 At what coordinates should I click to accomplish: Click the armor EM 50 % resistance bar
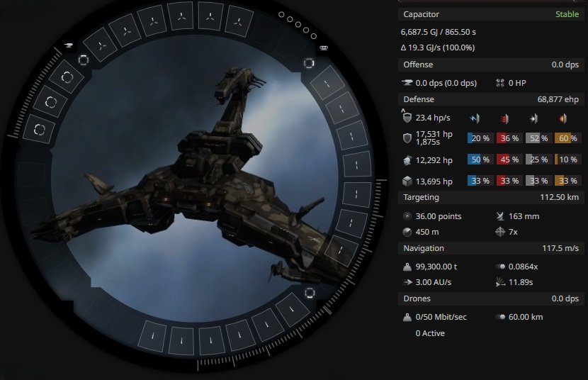pos(480,160)
